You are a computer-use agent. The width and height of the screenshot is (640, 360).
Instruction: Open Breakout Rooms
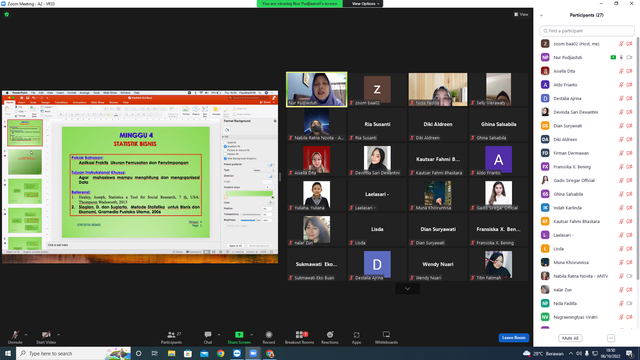tap(300, 337)
